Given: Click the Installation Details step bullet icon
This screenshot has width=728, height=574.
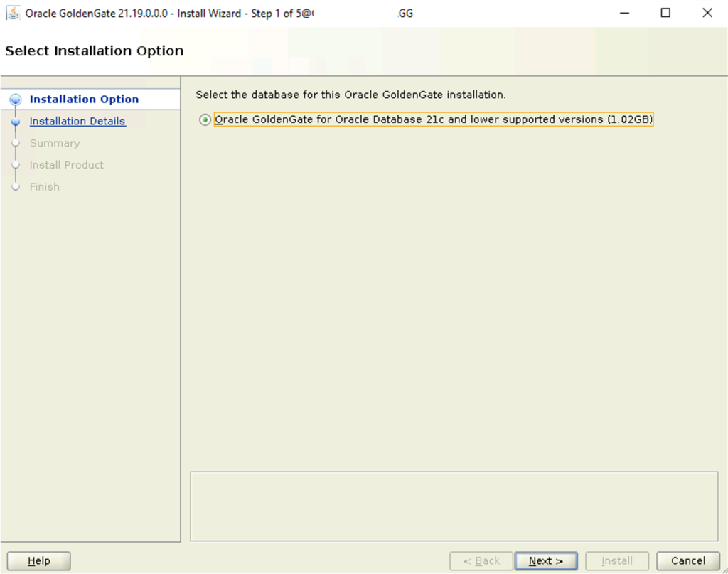Looking at the screenshot, I should pos(16,122).
